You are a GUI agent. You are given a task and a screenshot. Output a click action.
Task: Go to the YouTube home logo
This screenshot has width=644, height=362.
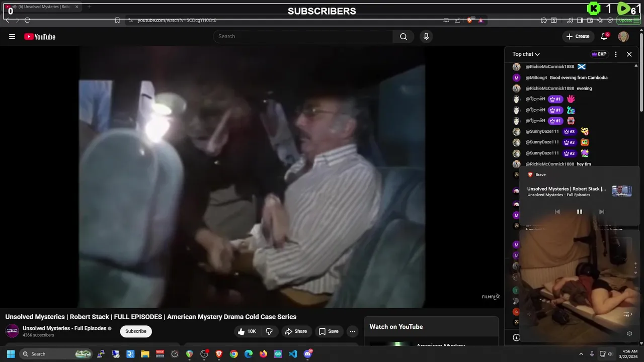pyautogui.click(x=40, y=37)
